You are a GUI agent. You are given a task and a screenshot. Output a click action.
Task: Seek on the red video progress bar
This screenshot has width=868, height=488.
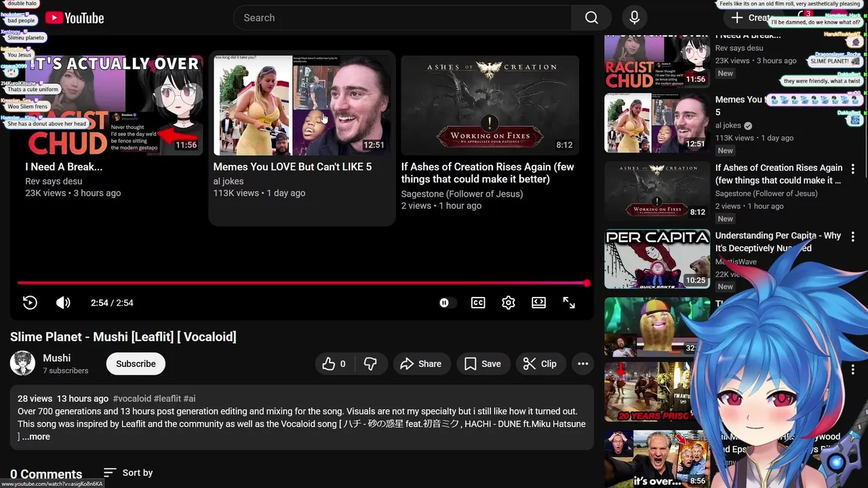(x=303, y=283)
